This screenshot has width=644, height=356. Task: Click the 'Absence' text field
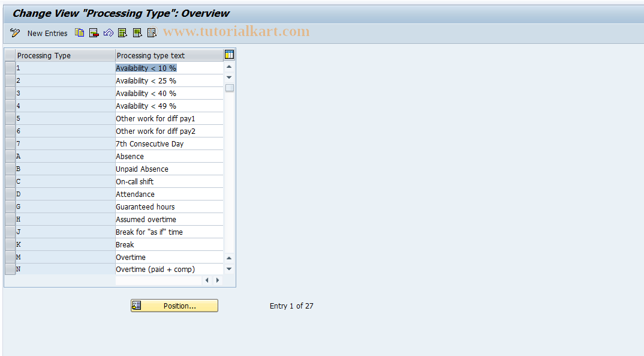[x=169, y=156]
